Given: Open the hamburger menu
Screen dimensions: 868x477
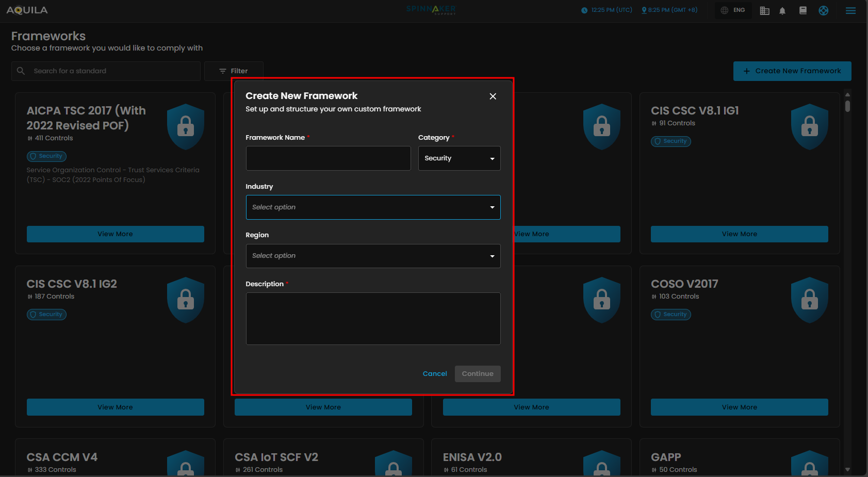Looking at the screenshot, I should 850,10.
